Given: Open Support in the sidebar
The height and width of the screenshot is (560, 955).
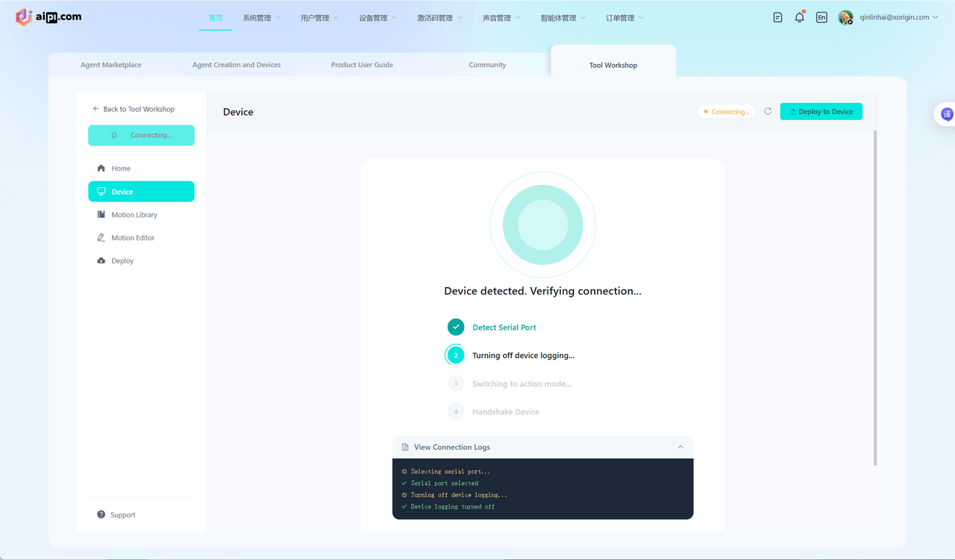Looking at the screenshot, I should (x=116, y=515).
